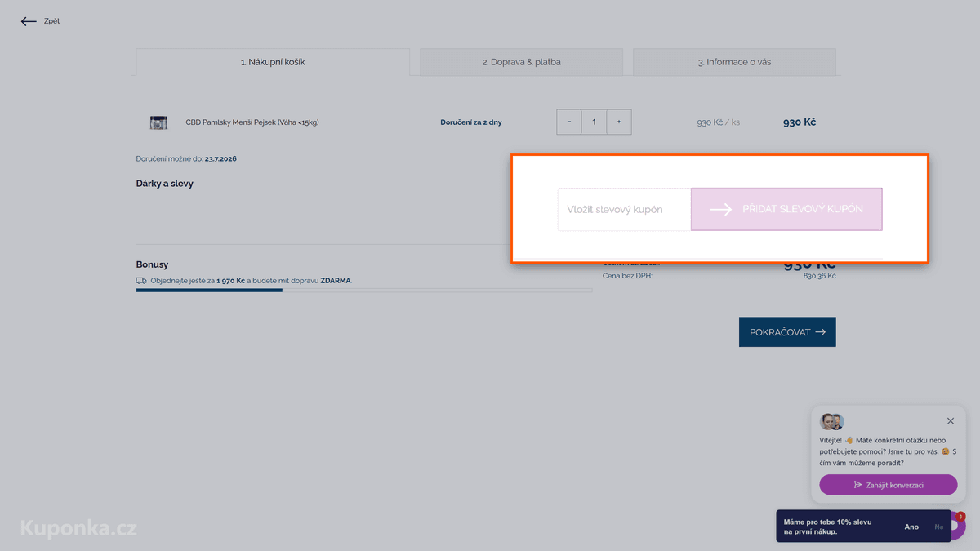The image size is (980, 551).
Task: Click the delivery truck icon under Bonusy
Action: click(141, 280)
